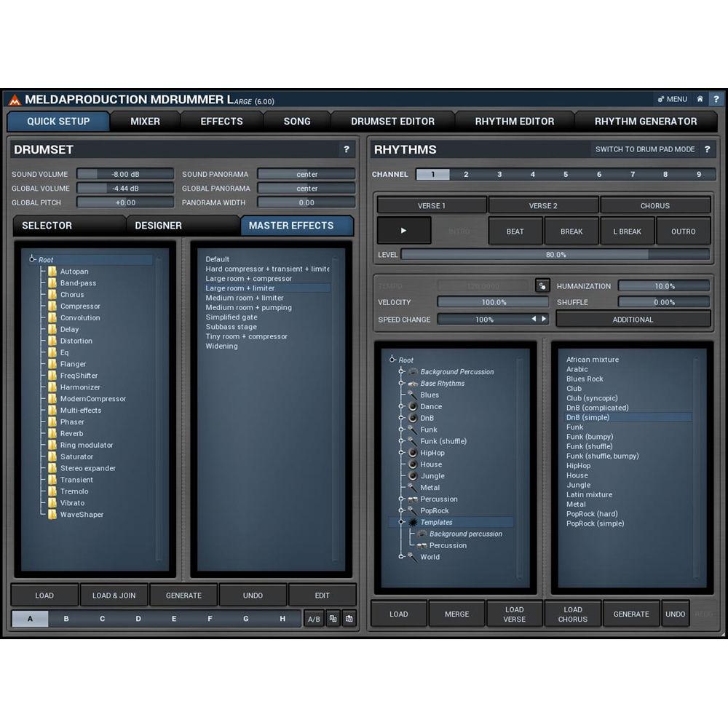Click the copy preset icon next to A/B
Viewport: 728px width, 728px height.
[333, 618]
